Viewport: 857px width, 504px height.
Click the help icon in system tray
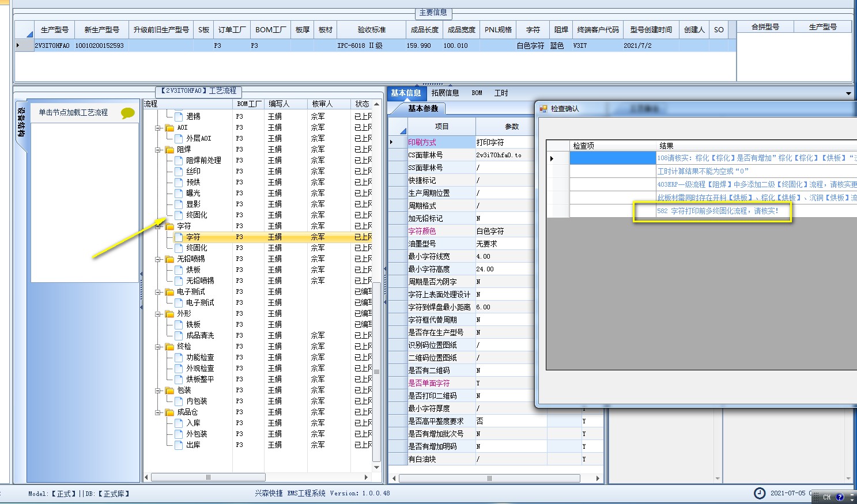[840, 497]
